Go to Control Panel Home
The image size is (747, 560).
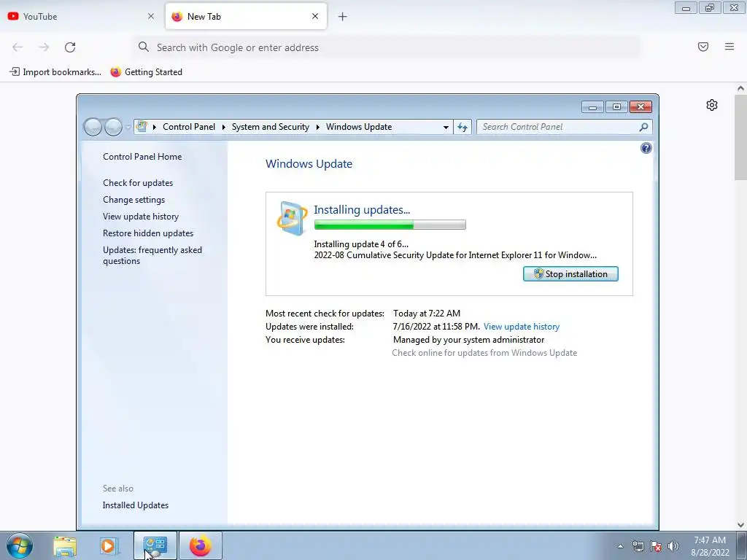click(142, 157)
